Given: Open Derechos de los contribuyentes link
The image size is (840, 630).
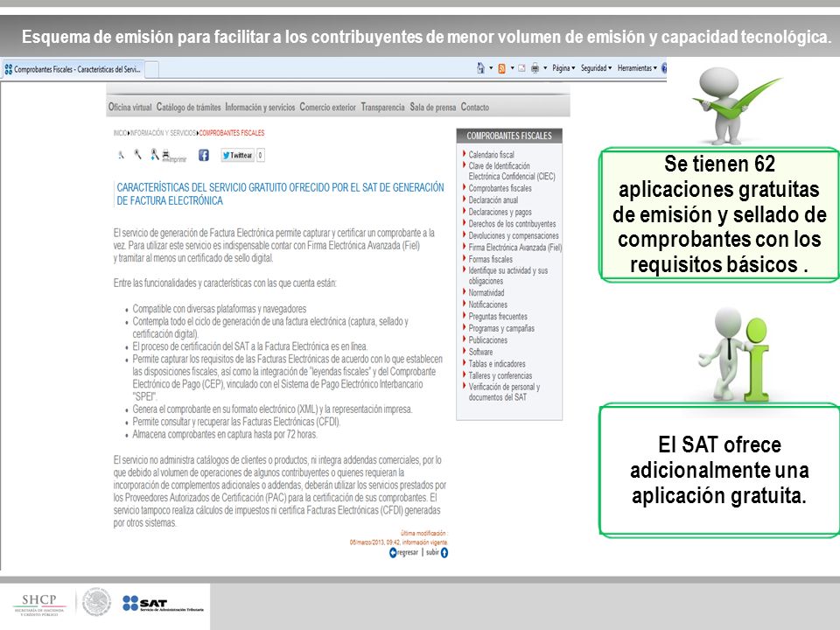Looking at the screenshot, I should point(512,223).
